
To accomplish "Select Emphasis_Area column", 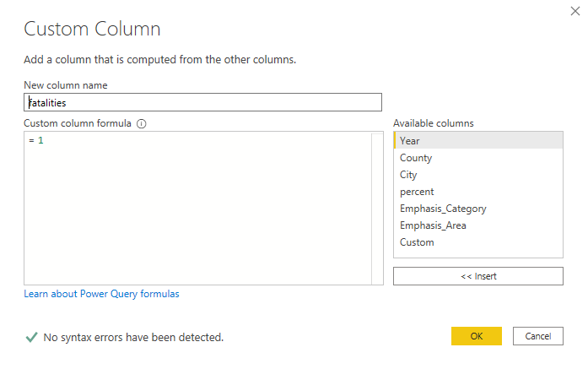I will click(x=478, y=225).
